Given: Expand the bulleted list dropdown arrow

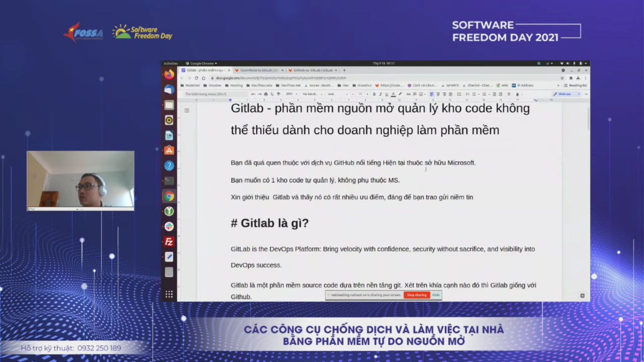Looking at the screenshot, I should (479, 94).
